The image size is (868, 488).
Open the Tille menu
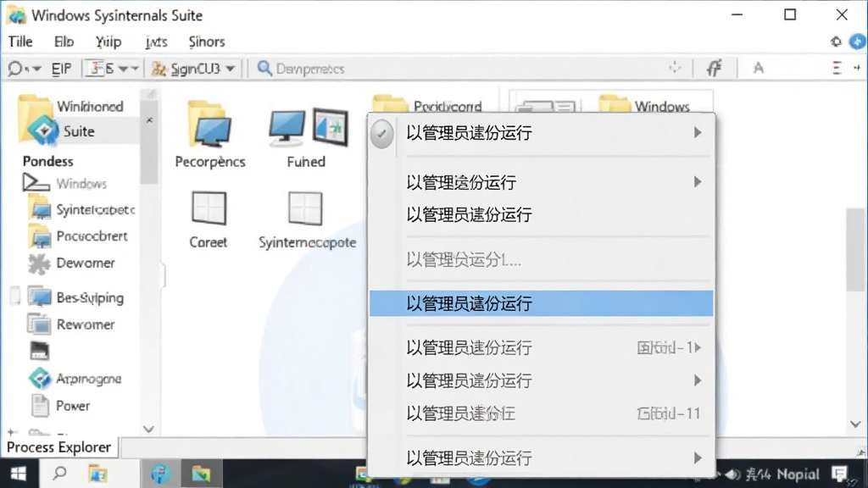coord(20,42)
